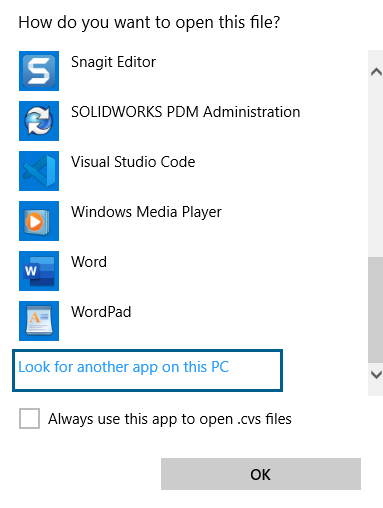Click the app list scrollbar thumb
Viewport: 383px width, 508px height.
click(376, 310)
